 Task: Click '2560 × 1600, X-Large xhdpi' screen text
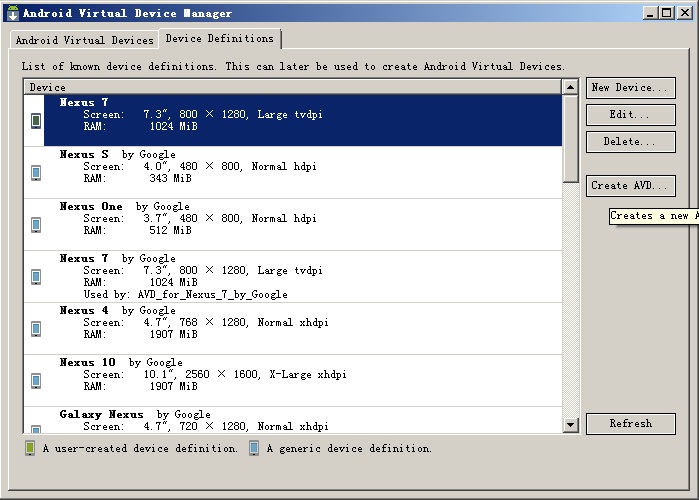[266, 374]
